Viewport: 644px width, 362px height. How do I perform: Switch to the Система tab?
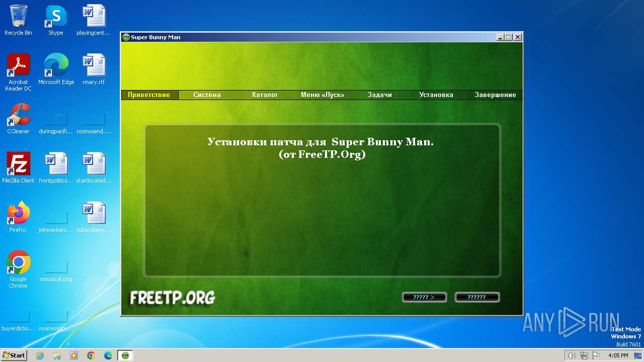(207, 95)
